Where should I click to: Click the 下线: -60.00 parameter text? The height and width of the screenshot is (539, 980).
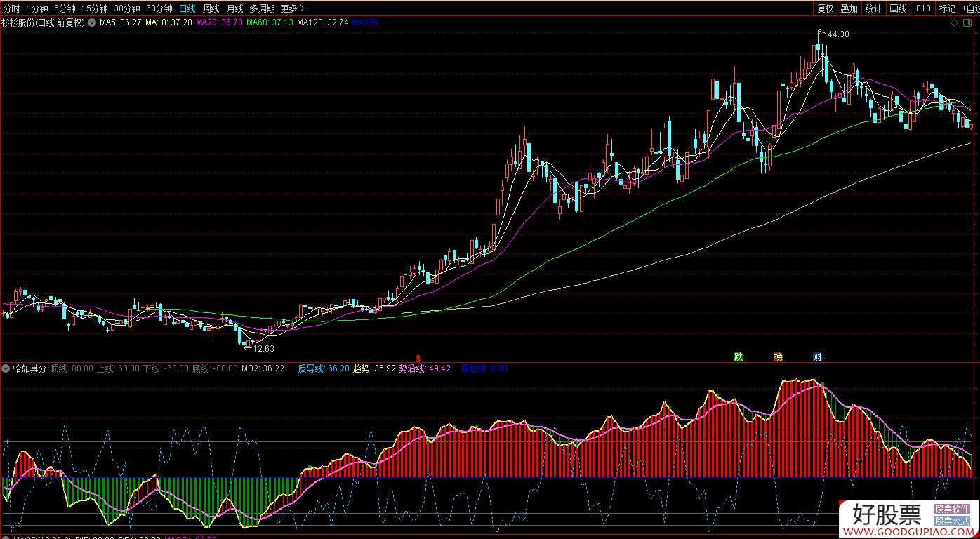[x=166, y=368]
